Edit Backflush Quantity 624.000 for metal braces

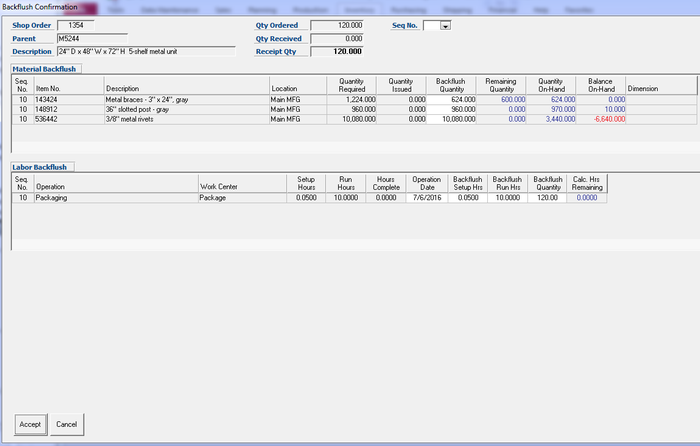pos(451,100)
